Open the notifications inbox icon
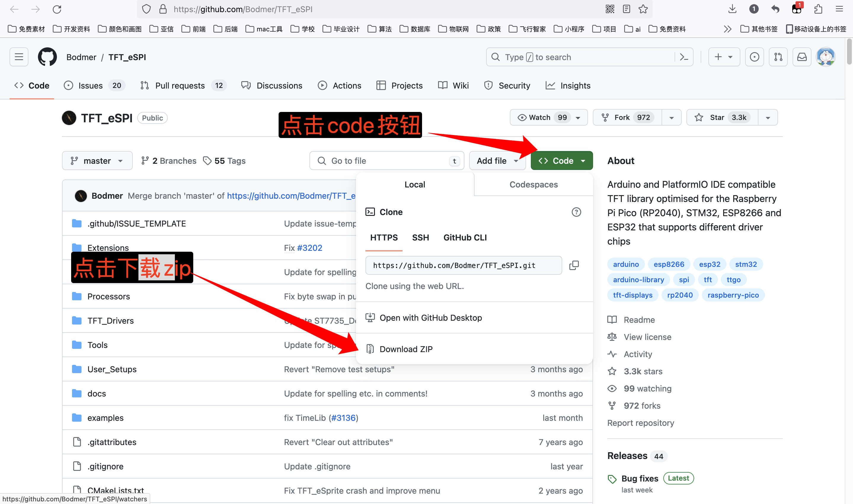 point(802,57)
